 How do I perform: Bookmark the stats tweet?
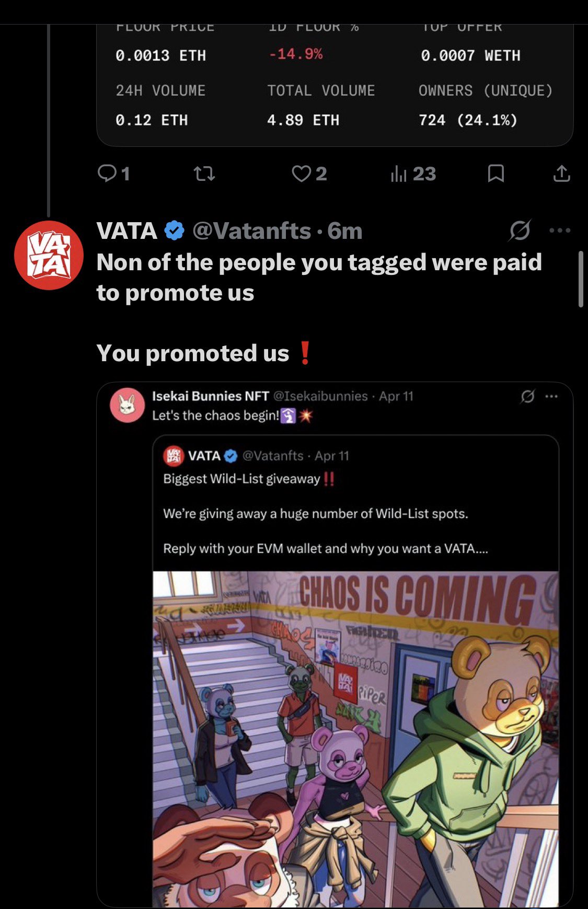(x=495, y=174)
